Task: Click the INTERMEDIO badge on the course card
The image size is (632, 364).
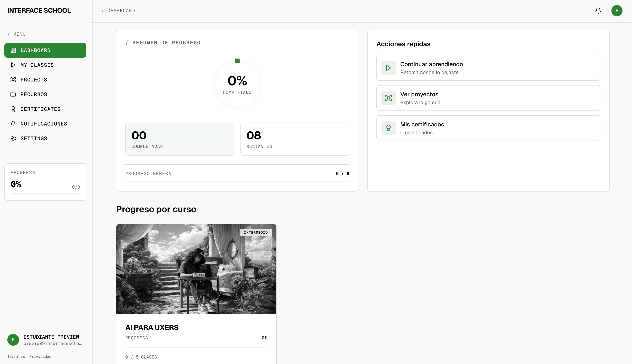Action: (256, 232)
